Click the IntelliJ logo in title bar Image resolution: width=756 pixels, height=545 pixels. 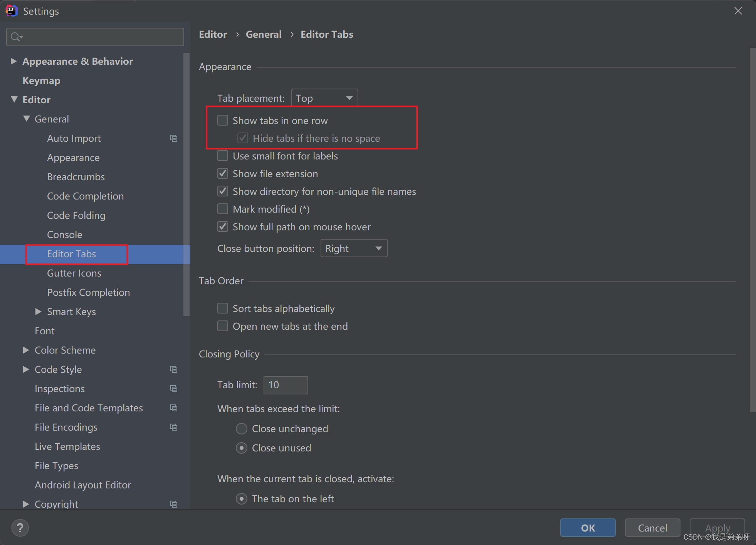click(11, 11)
